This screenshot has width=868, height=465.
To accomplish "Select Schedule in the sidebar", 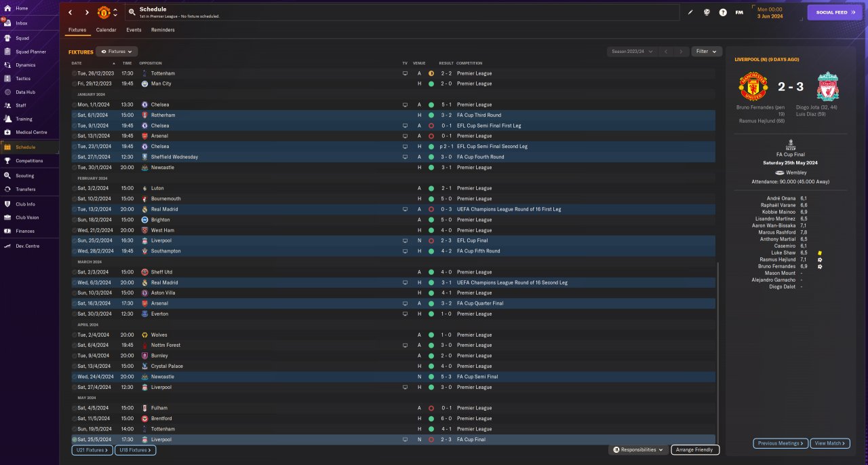I will pyautogui.click(x=29, y=147).
